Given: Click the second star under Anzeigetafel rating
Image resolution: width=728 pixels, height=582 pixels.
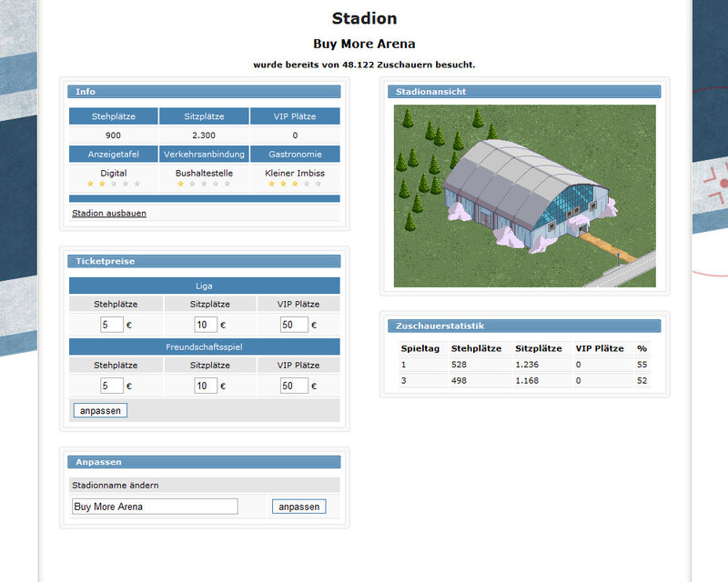Looking at the screenshot, I should (101, 184).
